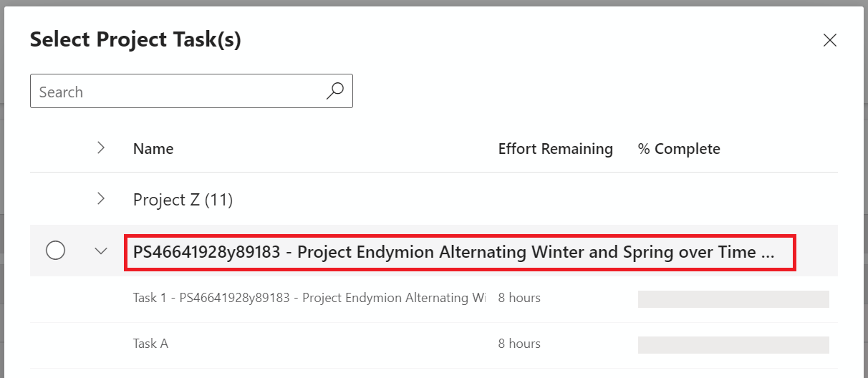Select Task 1 - PS46641928y89183 row

[x=434, y=298]
